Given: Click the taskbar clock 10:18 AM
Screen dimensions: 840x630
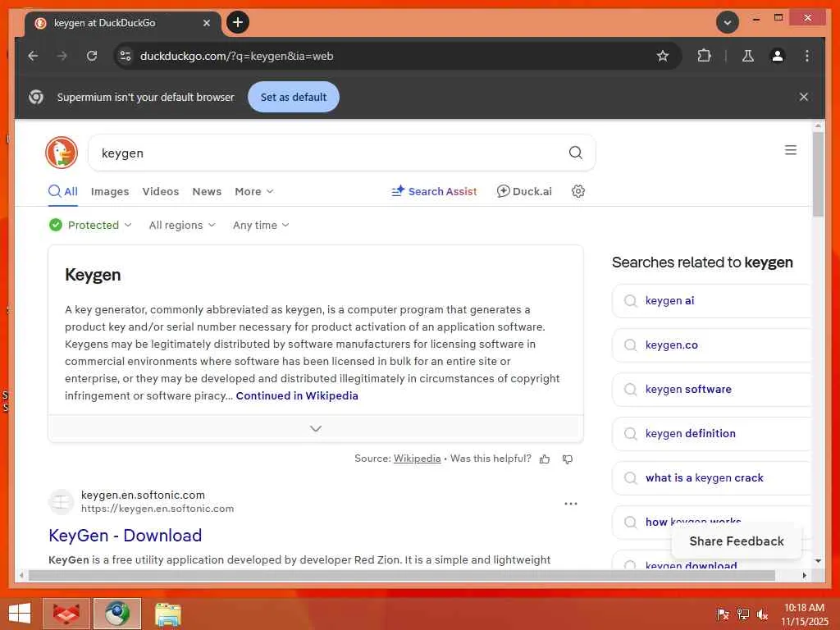Looking at the screenshot, I should point(804,608).
